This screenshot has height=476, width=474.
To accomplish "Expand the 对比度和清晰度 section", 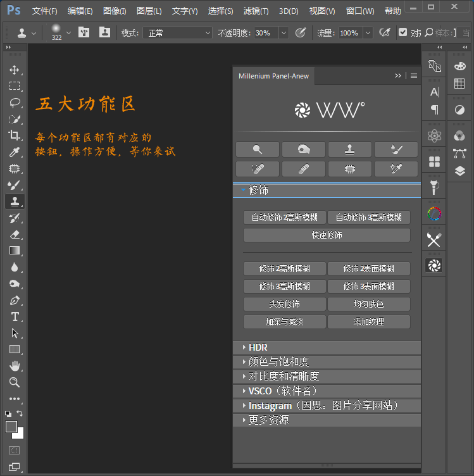I will coord(327,377).
